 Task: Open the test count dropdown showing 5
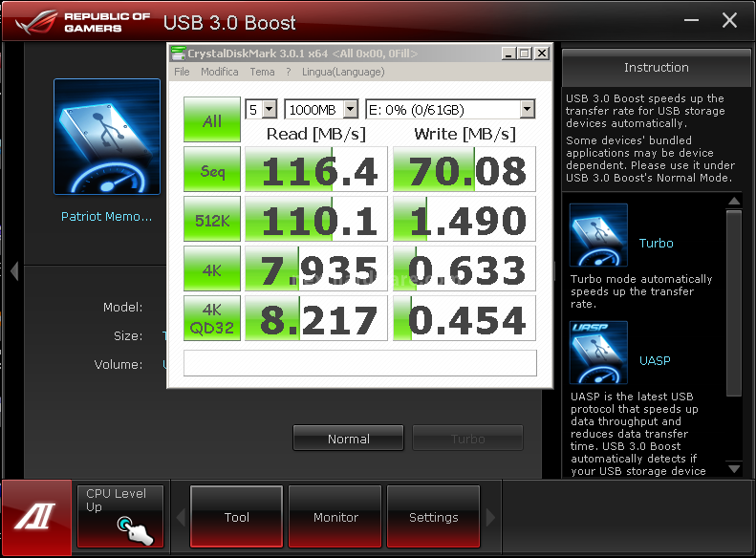pos(261,109)
